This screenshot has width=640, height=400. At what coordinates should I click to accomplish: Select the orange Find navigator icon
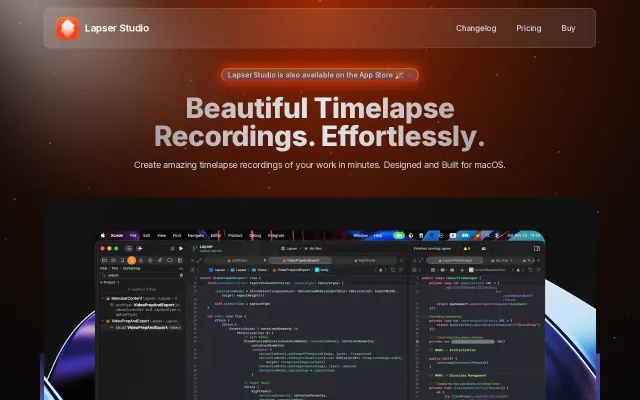click(131, 260)
